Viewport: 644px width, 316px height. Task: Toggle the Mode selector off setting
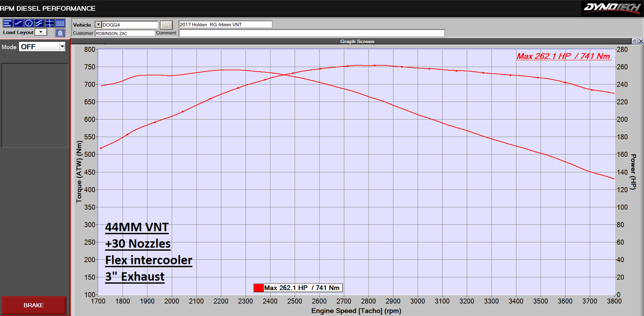click(x=38, y=46)
